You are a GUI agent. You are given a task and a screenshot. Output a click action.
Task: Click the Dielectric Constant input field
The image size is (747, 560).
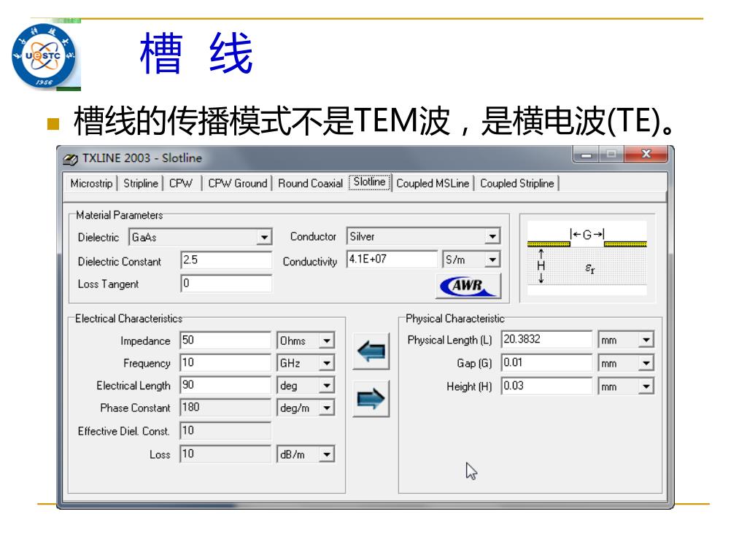coord(226,260)
